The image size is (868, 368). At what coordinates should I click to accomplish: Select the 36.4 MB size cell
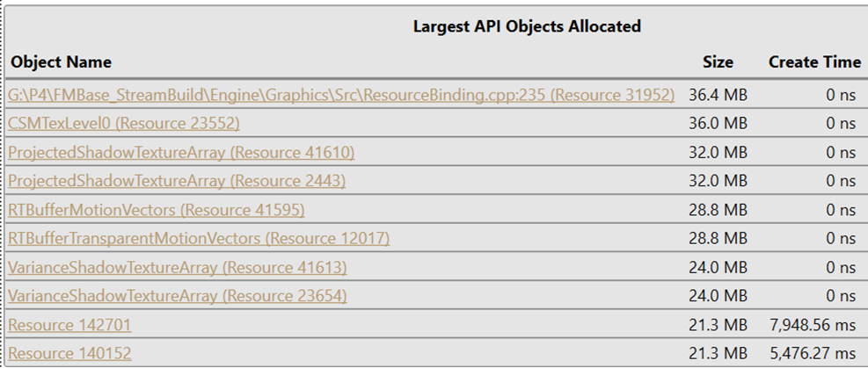[718, 95]
